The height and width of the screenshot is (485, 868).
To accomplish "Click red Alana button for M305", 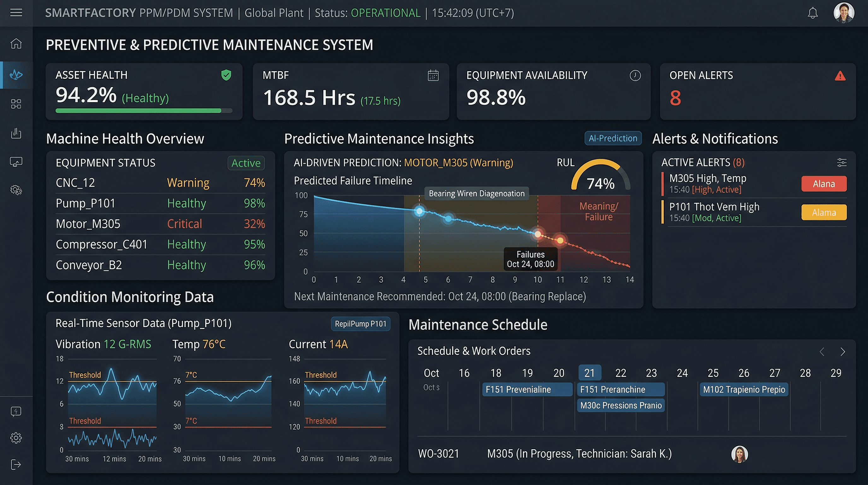I will (824, 184).
